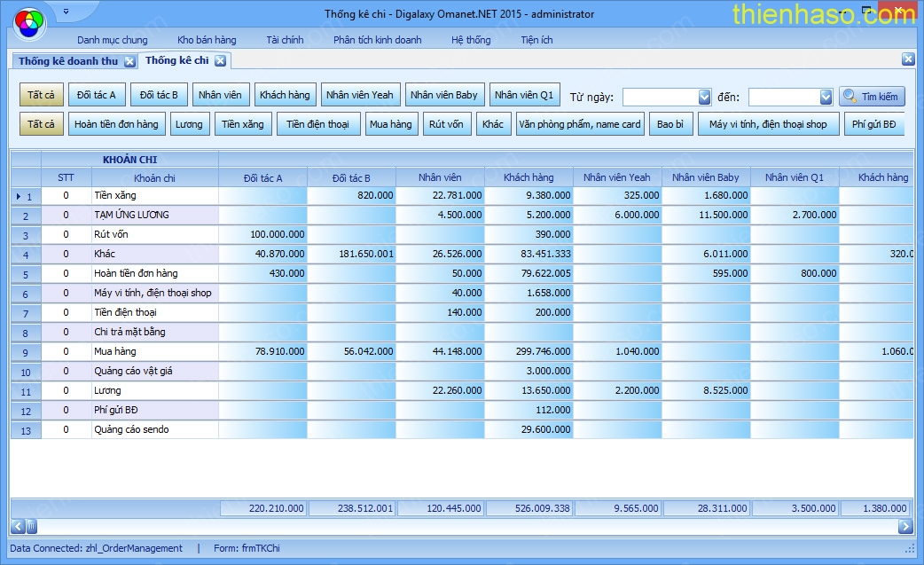Open the Từ ngày date dropdown
Screen dimensions: 924x565
point(705,97)
